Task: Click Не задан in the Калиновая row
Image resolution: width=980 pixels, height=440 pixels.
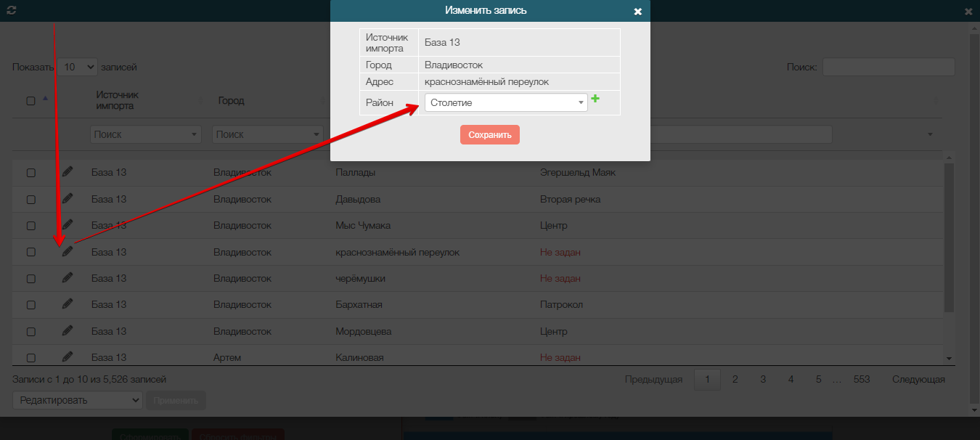Action: [560, 357]
